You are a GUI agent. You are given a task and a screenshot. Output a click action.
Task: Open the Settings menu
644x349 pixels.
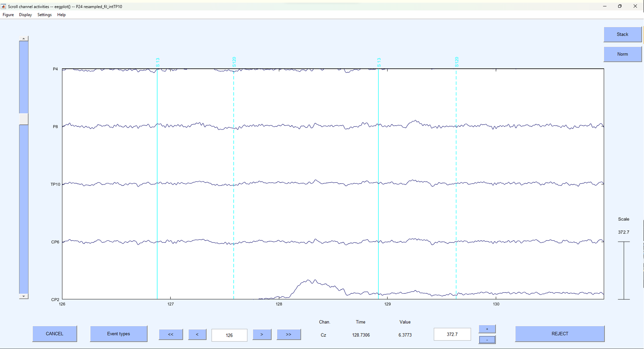(x=44, y=15)
